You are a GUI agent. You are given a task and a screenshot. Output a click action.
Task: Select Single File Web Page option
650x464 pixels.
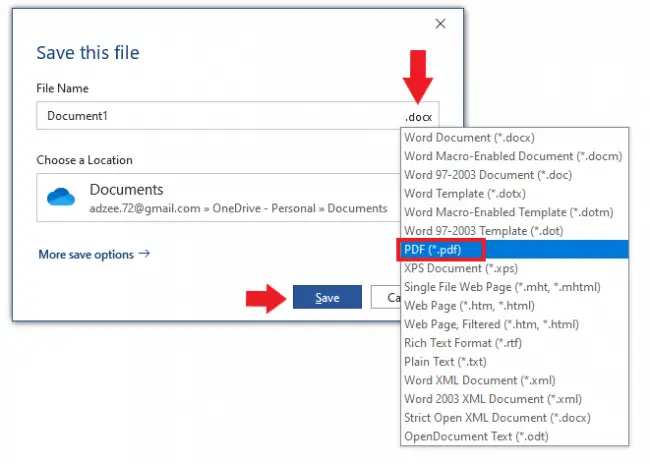tap(514, 287)
